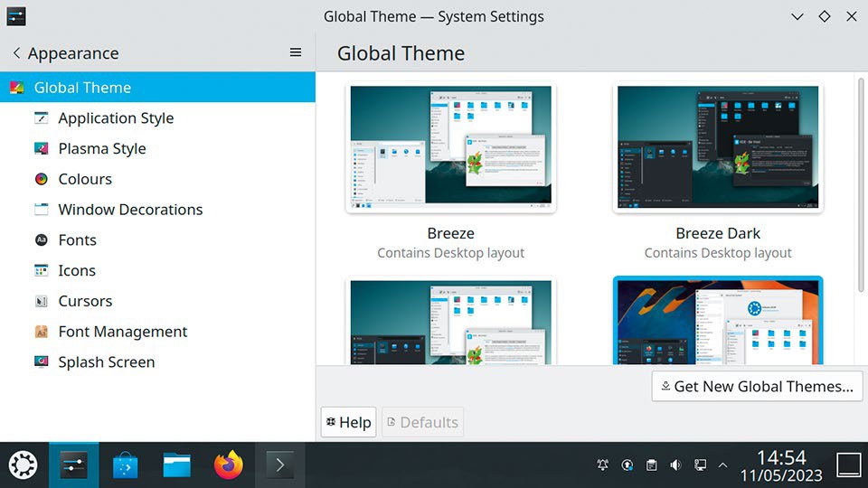Click the Font Management icon
868x488 pixels.
pyautogui.click(x=42, y=332)
